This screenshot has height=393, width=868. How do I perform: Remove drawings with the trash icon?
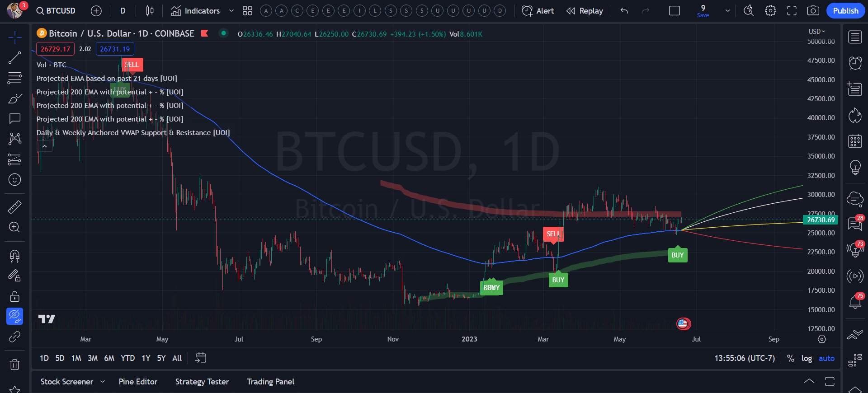pos(14,364)
